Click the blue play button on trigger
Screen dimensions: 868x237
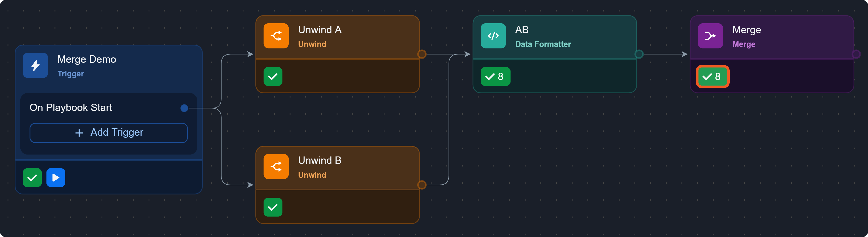pyautogui.click(x=56, y=178)
